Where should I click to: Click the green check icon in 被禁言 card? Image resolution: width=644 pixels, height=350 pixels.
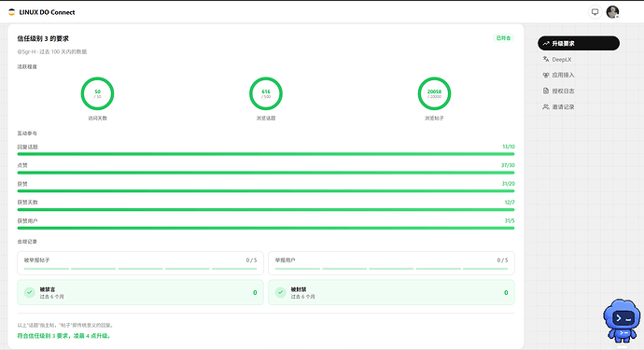click(x=30, y=292)
